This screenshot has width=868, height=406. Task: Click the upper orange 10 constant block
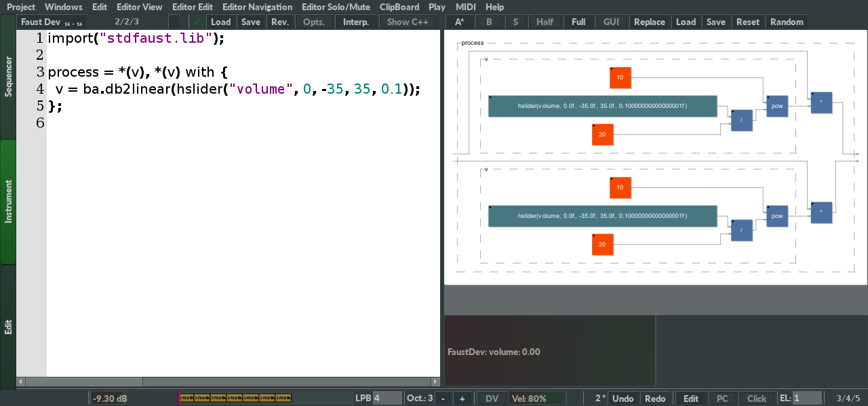[x=620, y=78]
